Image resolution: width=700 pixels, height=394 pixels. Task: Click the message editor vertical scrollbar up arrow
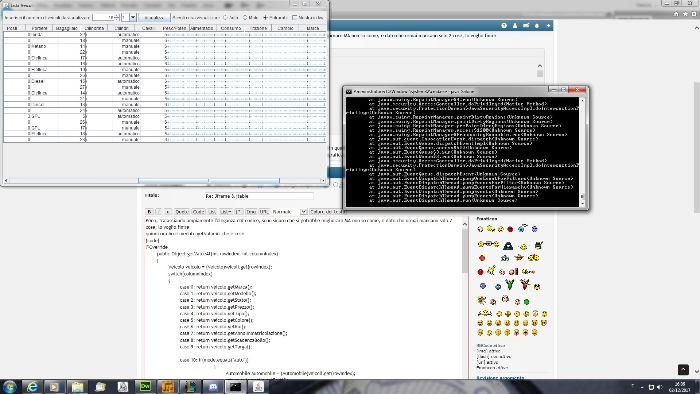click(465, 224)
